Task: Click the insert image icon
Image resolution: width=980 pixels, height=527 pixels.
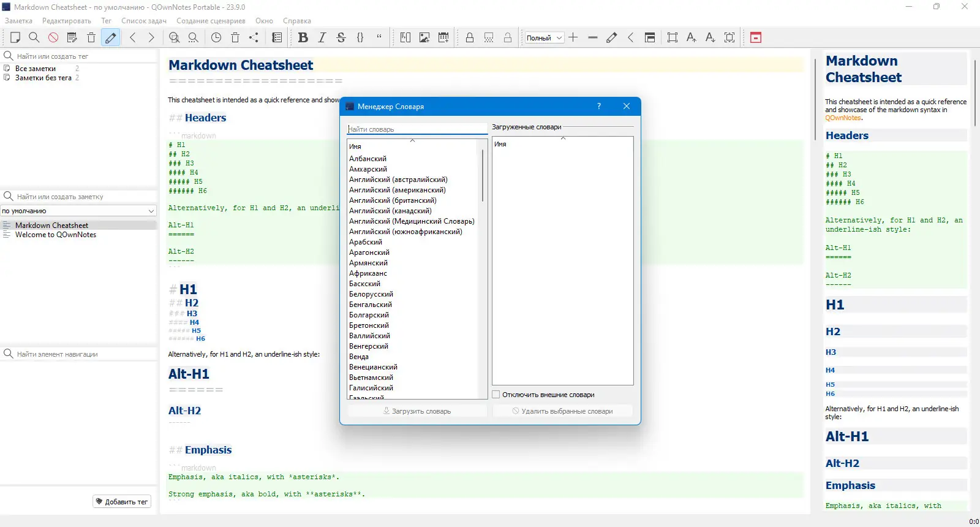Action: (x=424, y=37)
